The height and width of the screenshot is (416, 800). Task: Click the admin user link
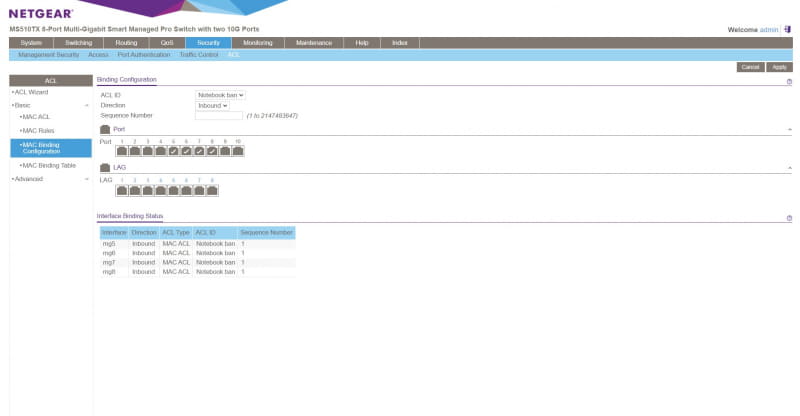click(769, 30)
